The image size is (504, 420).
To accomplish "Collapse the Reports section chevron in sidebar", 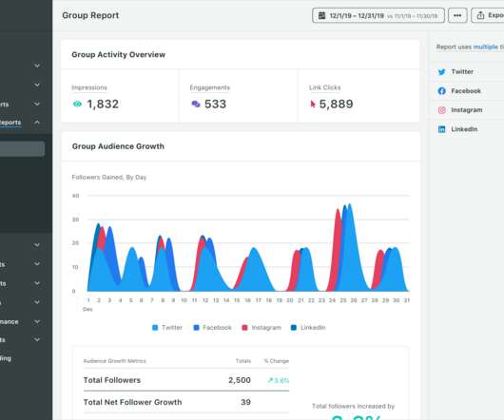I will 37,123.
